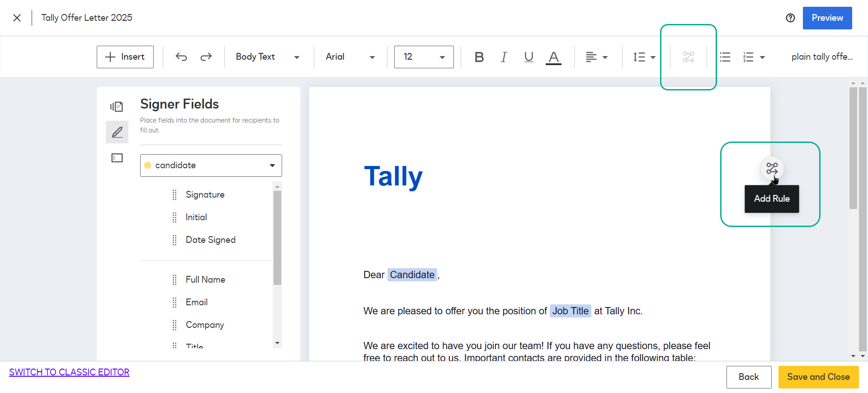
Task: Open the help question mark icon
Action: [790, 18]
